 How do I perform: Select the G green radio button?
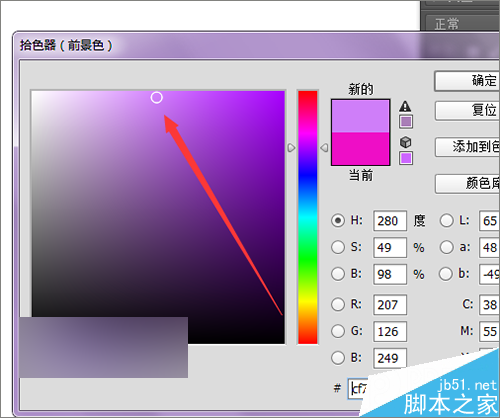point(338,331)
